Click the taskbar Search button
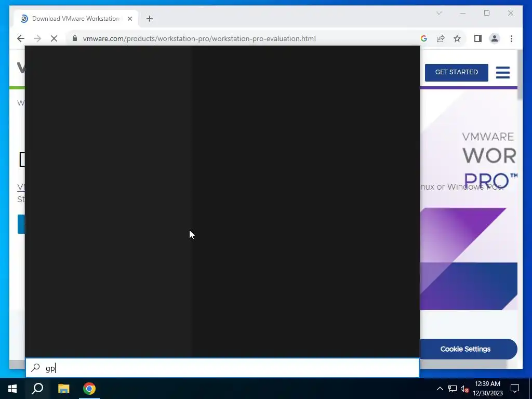The image size is (532, 399). [x=37, y=389]
